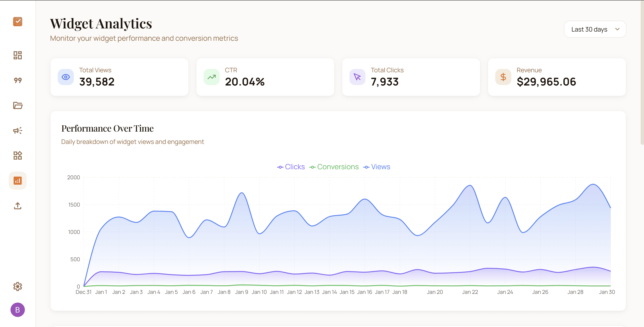Image resolution: width=644 pixels, height=327 pixels.
Task: Click the dollar icon on Revenue card
Action: coord(503,77)
